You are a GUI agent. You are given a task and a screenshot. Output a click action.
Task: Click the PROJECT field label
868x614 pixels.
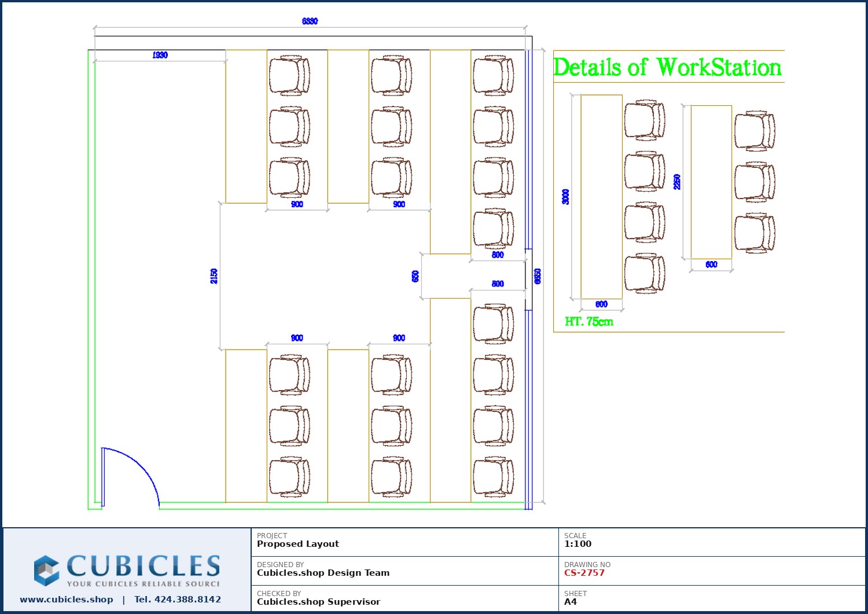point(272,536)
